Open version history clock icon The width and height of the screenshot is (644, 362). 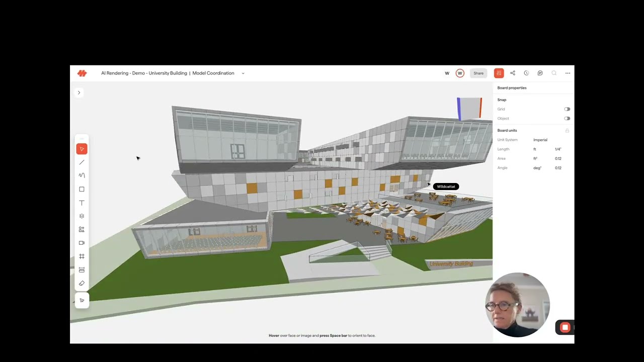tap(526, 73)
